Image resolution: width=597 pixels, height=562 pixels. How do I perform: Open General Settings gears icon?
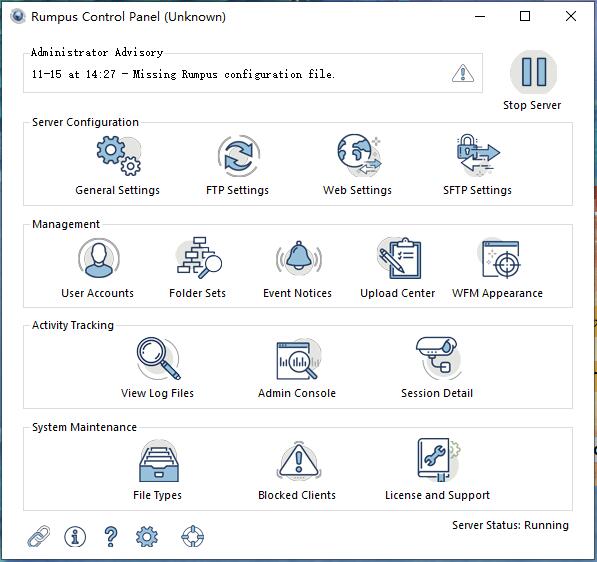pos(118,156)
